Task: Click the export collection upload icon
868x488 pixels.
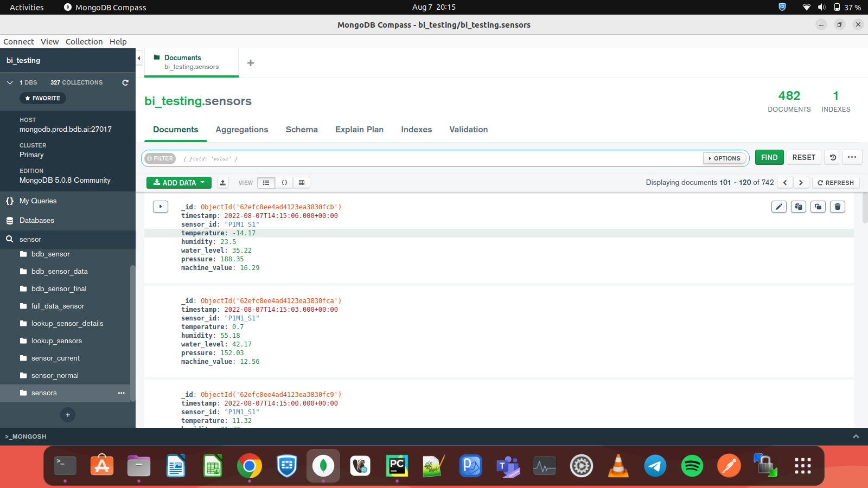Action: click(x=223, y=183)
